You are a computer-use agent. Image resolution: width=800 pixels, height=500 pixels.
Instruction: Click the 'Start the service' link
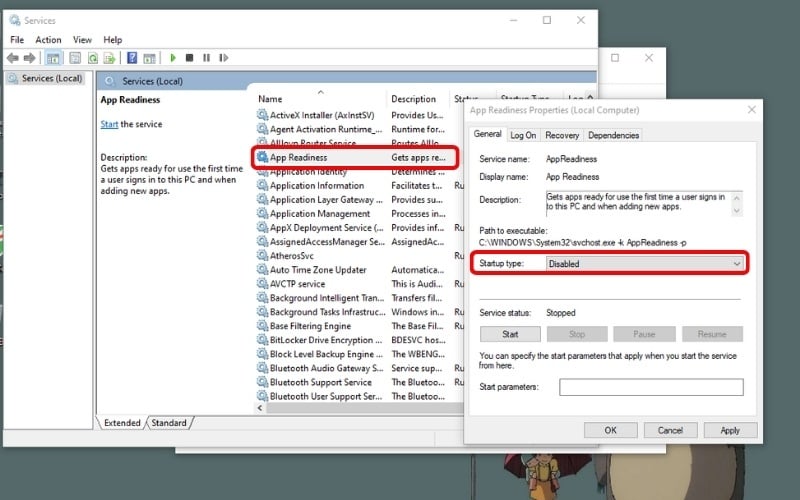109,124
